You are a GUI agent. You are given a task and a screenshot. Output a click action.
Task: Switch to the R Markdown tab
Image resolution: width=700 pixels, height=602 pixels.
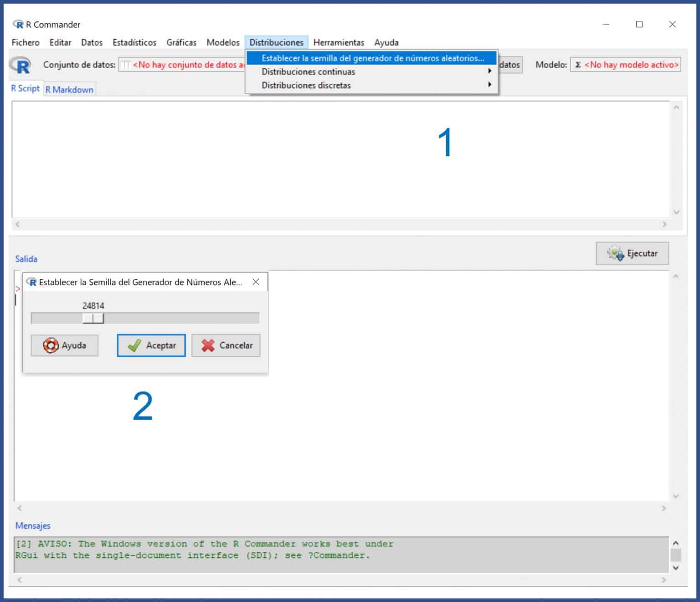[x=69, y=90]
